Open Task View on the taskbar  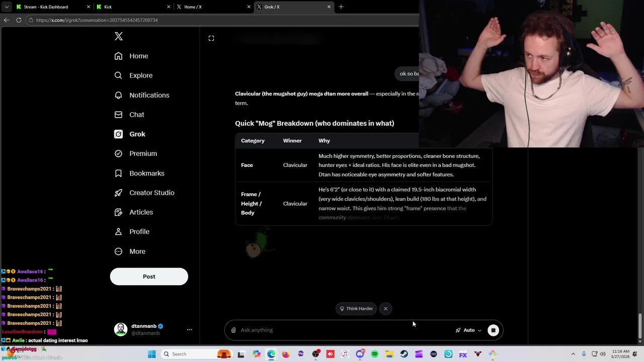click(x=241, y=354)
